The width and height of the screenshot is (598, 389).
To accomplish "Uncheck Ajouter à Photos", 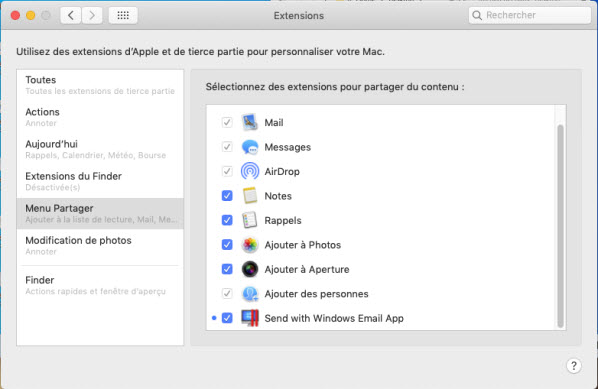I will (227, 244).
